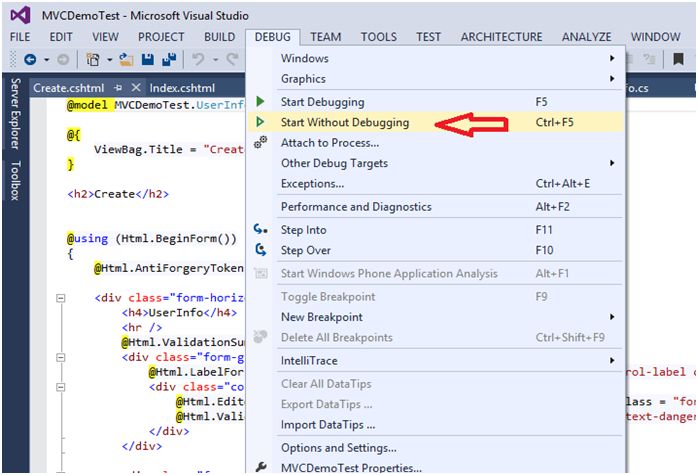Click the Attach to Process gears icon

coord(260,142)
